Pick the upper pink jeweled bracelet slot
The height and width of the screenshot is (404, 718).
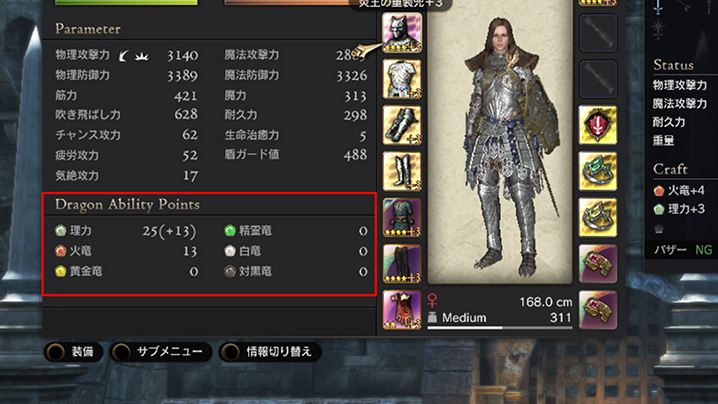pos(598,264)
